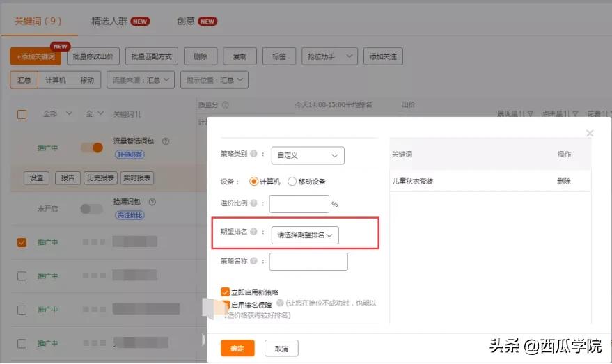This screenshot has width=612, height=364.
Task: Close the strategy dialog with the X
Action: [x=590, y=134]
